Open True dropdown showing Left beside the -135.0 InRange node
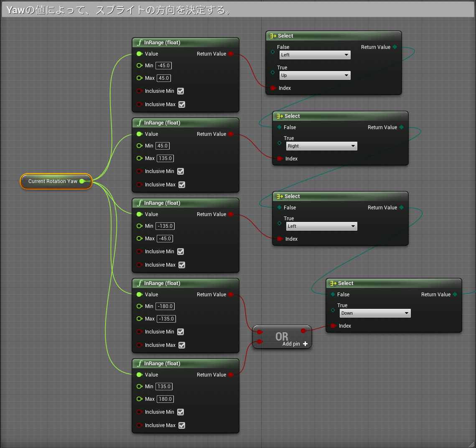 [321, 226]
